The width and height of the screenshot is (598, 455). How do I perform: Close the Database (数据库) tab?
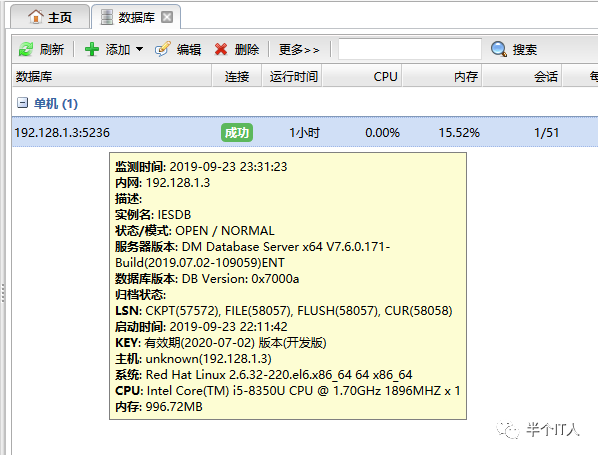tap(167, 17)
